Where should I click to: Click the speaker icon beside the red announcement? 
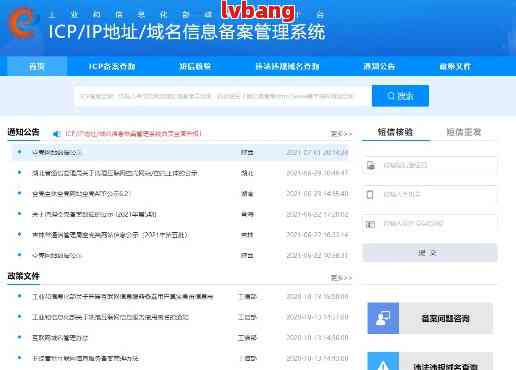coord(57,134)
